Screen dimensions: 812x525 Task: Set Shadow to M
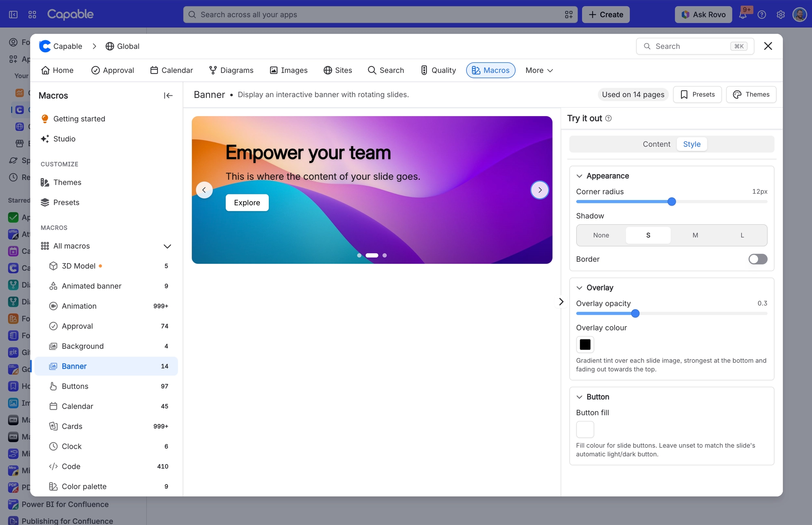695,235
